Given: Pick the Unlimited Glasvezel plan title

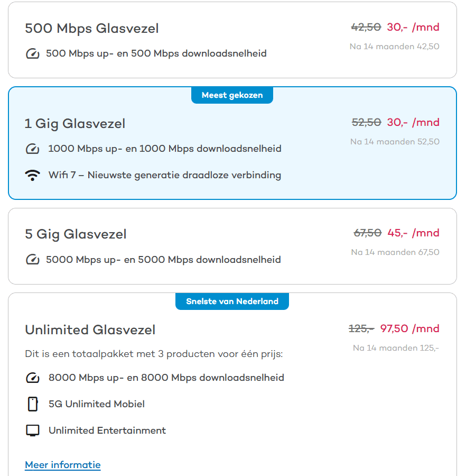Looking at the screenshot, I should point(90,330).
